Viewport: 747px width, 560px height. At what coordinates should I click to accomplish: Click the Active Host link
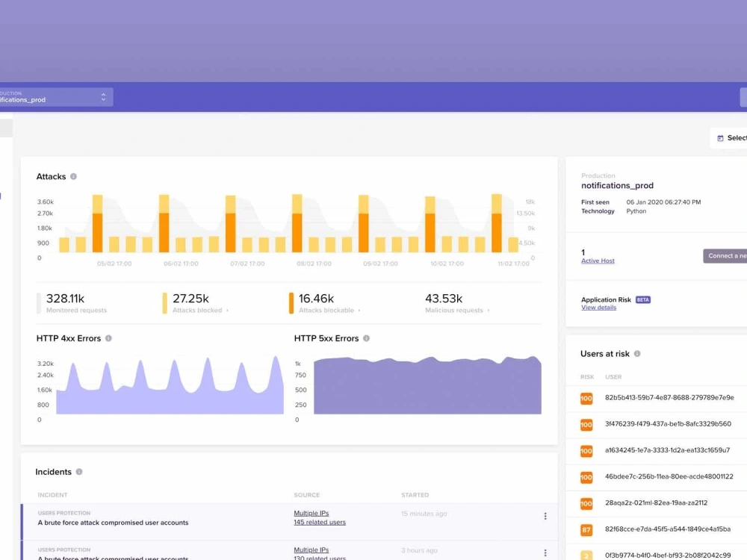click(x=598, y=261)
